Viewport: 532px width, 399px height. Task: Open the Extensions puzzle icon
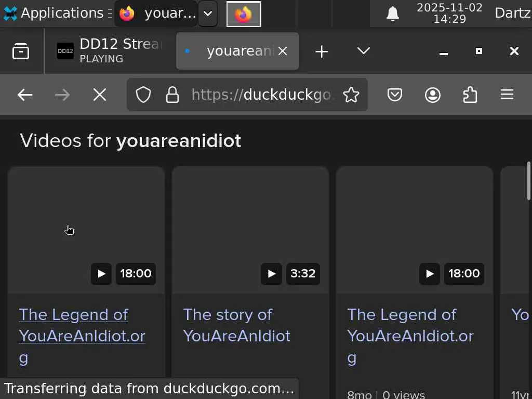tap(470, 95)
